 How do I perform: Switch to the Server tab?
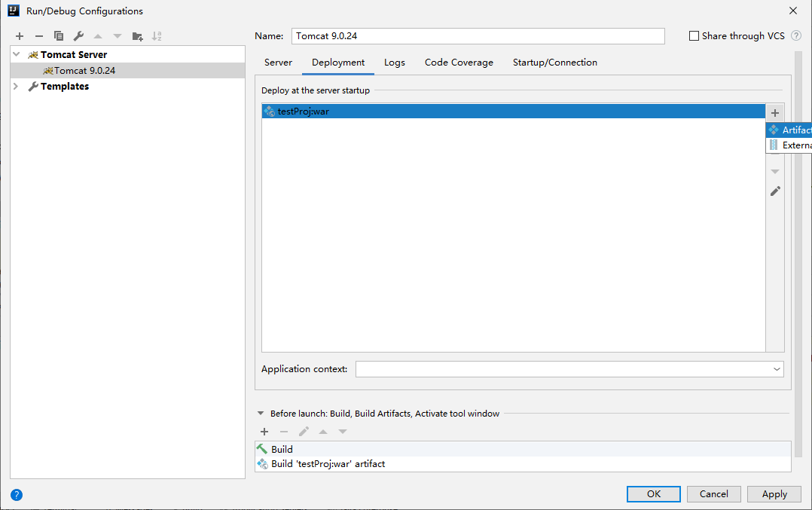click(278, 63)
